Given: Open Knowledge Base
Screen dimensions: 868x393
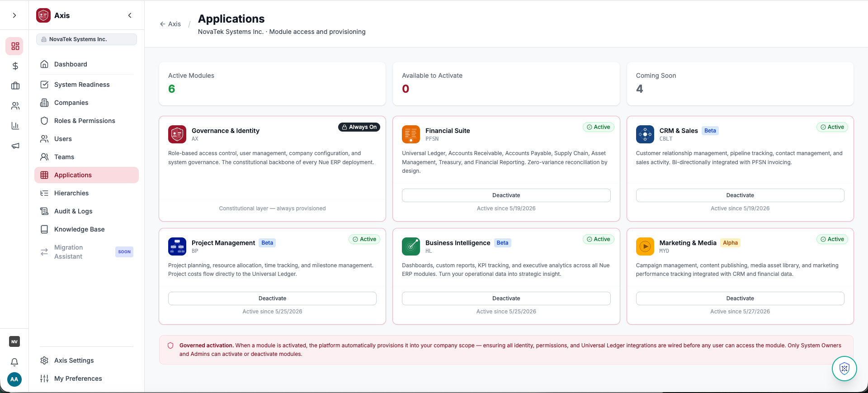Looking at the screenshot, I should (86, 229).
